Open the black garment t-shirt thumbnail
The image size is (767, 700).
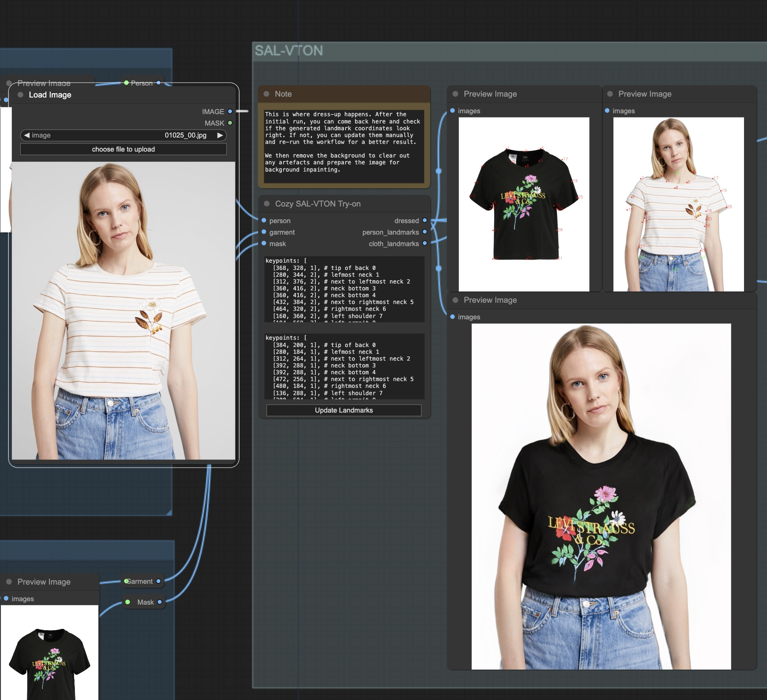pos(49,653)
